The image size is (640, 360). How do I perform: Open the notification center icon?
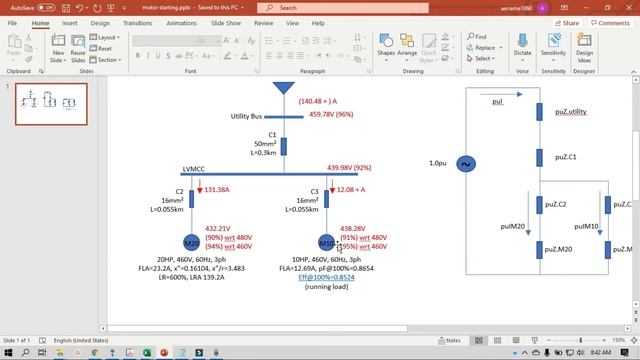[x=624, y=352]
